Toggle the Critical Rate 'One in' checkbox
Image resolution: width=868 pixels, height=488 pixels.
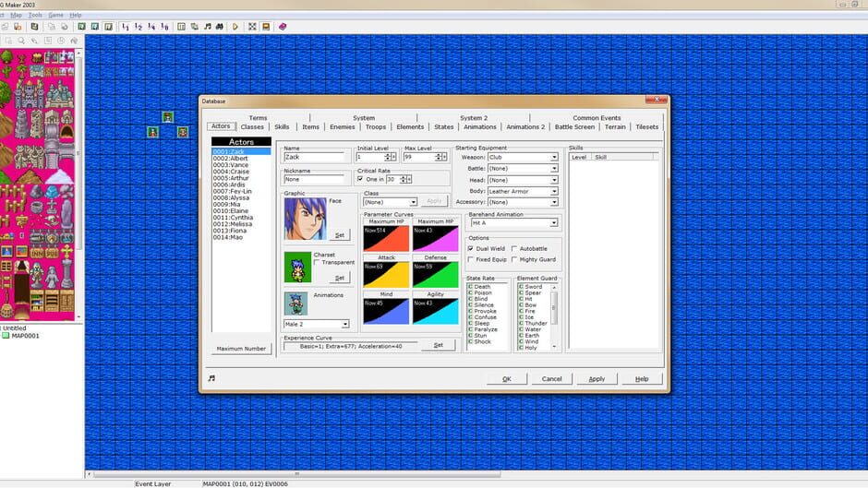(x=360, y=179)
